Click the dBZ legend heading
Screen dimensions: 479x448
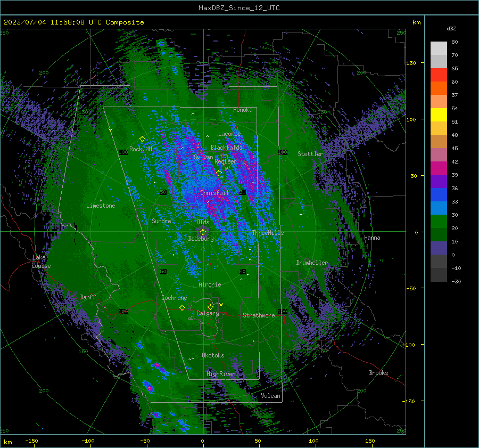click(x=451, y=28)
